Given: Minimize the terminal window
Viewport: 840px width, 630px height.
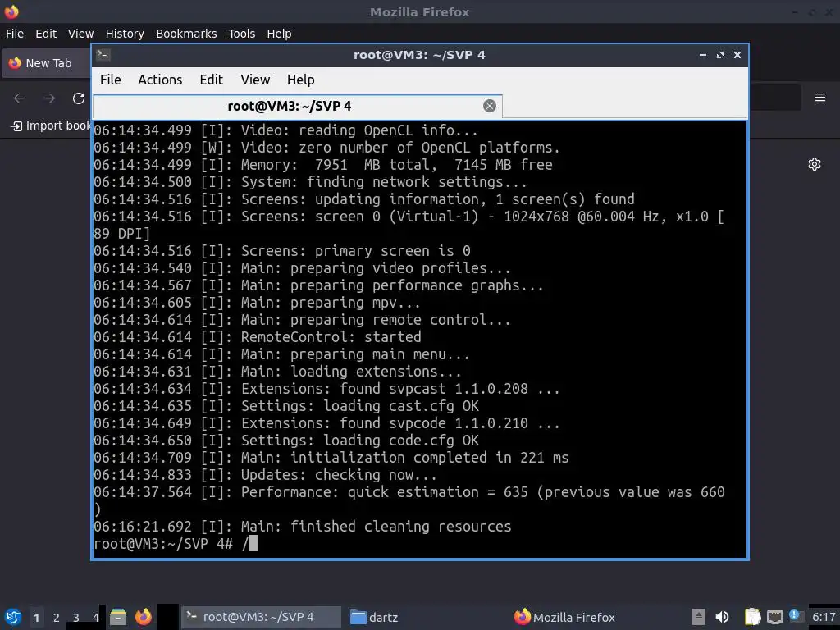Looking at the screenshot, I should tap(703, 55).
